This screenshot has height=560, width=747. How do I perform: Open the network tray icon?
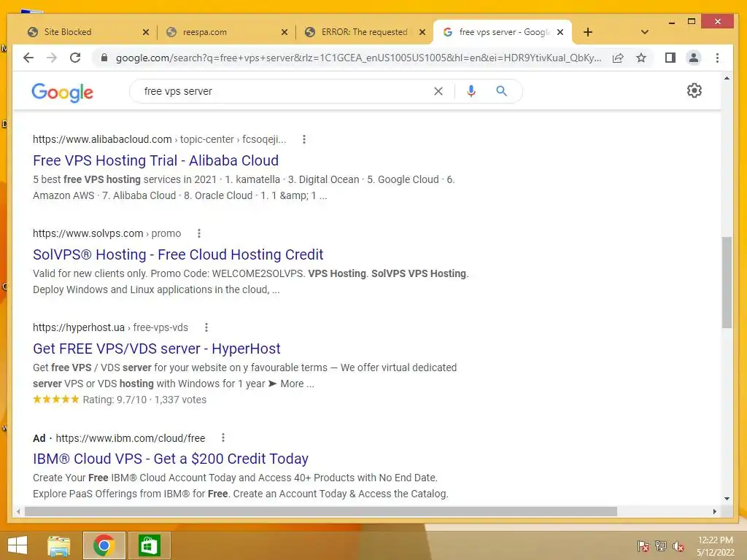tap(661, 546)
